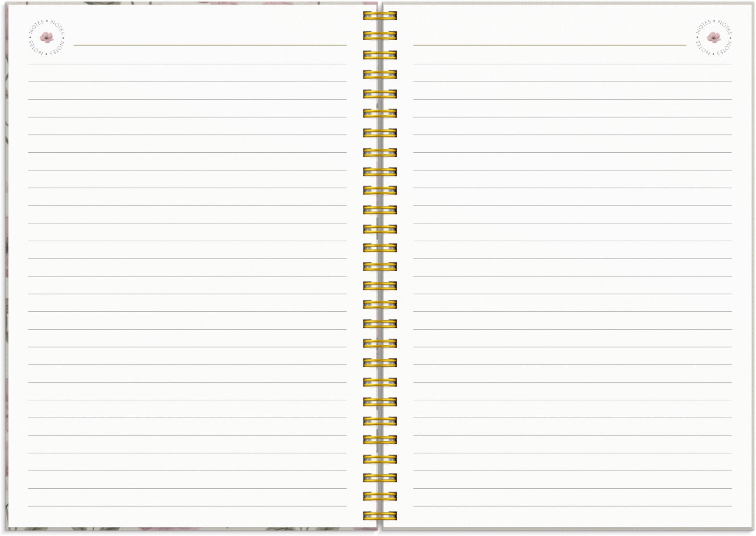Click the second gold ring from the top
This screenshot has height=536, width=756.
pos(380,35)
